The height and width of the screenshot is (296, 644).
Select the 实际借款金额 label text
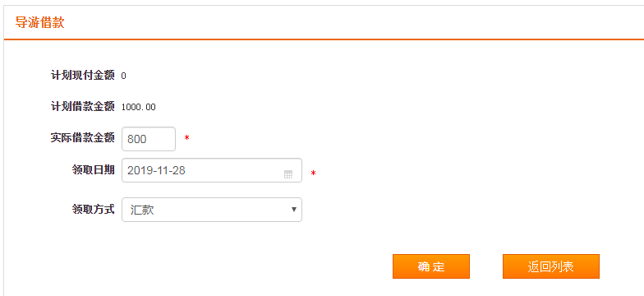point(82,138)
